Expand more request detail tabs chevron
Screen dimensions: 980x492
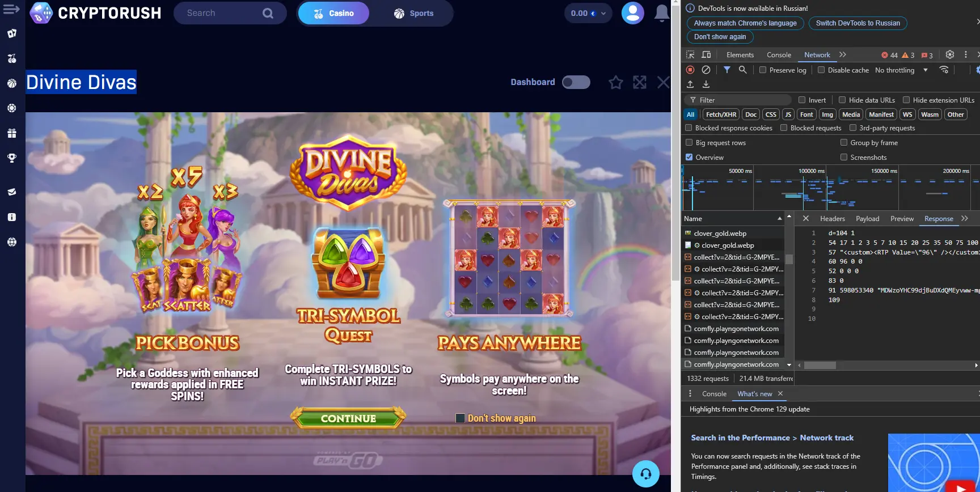click(965, 218)
